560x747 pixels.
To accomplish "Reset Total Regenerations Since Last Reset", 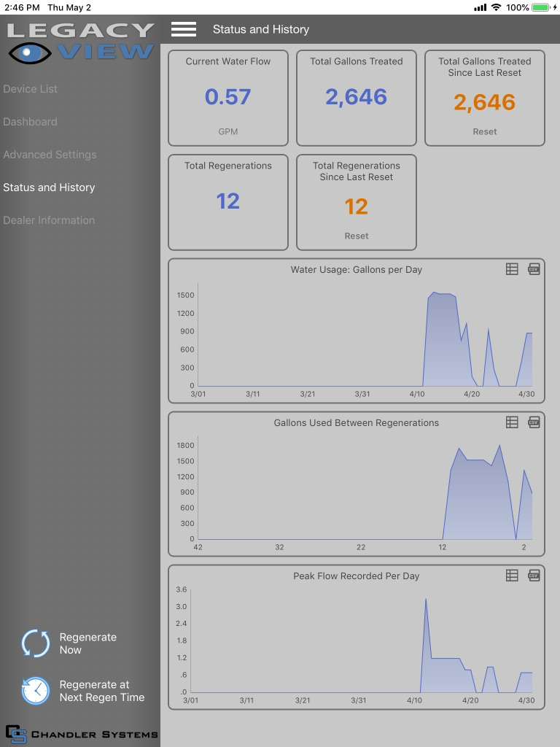I will pos(356,236).
